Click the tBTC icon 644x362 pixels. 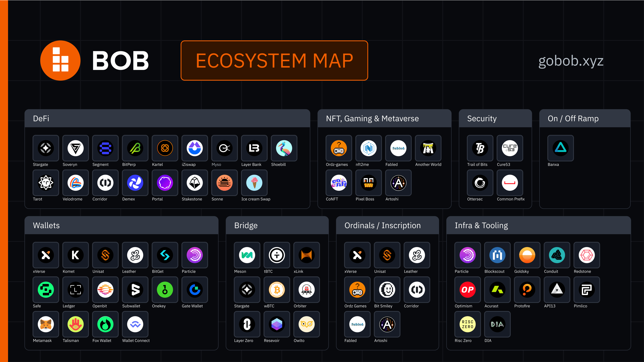tap(277, 255)
